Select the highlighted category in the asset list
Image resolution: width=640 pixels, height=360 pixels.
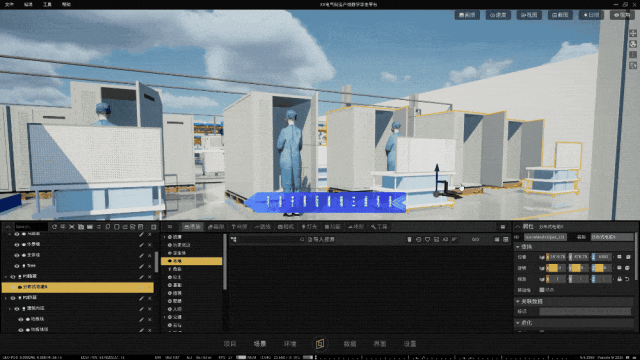point(192,261)
